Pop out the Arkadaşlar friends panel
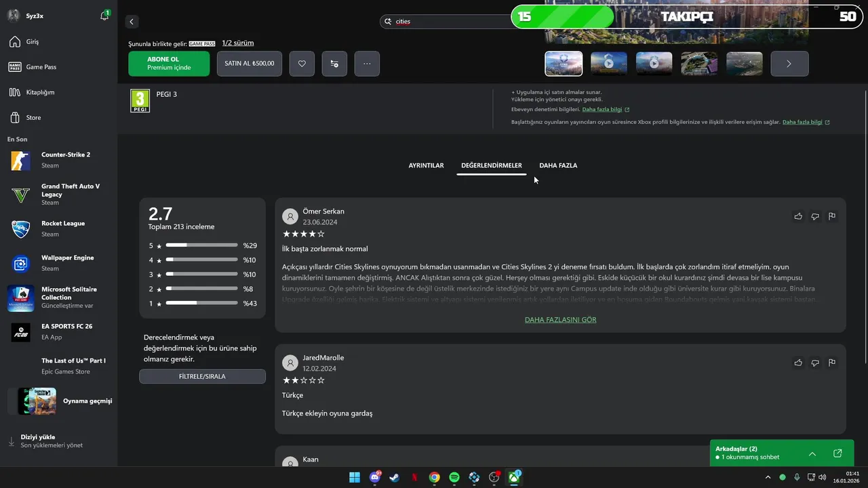This screenshot has width=868, height=488. (837, 453)
